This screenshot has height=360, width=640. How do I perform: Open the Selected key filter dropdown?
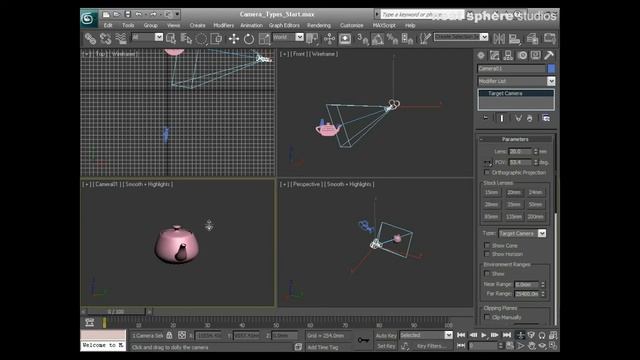point(426,335)
